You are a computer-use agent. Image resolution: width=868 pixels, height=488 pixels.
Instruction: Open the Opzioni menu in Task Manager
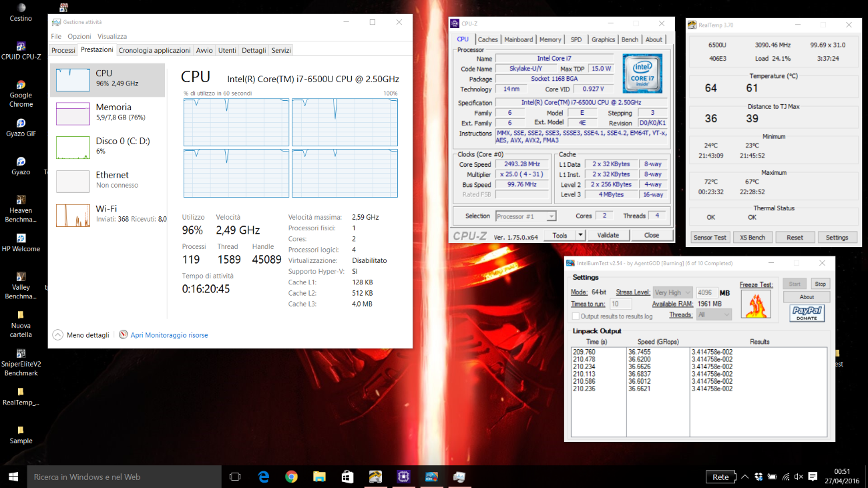tap(79, 36)
